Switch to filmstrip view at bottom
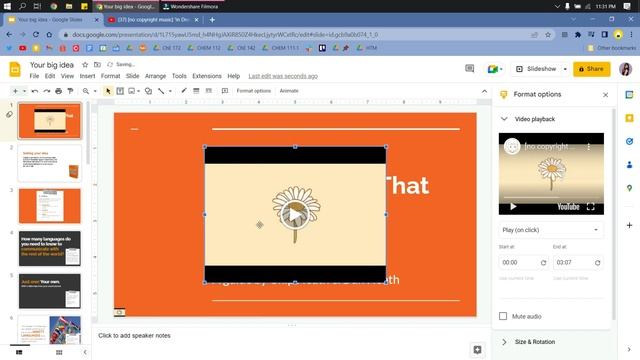The width and height of the screenshot is (640, 360). (x=19, y=352)
